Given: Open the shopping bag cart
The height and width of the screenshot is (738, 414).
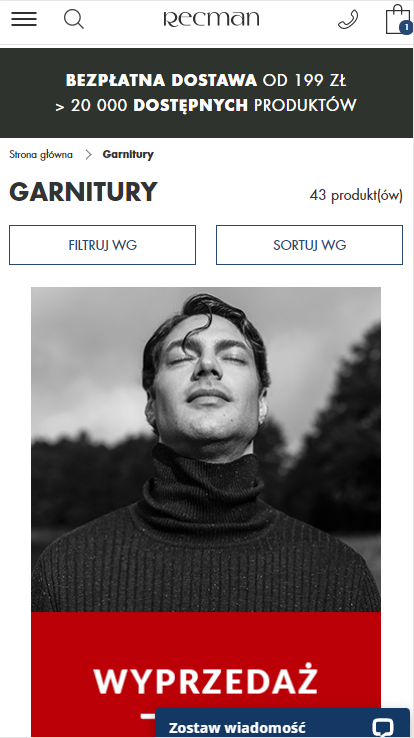Looking at the screenshot, I should (398, 19).
